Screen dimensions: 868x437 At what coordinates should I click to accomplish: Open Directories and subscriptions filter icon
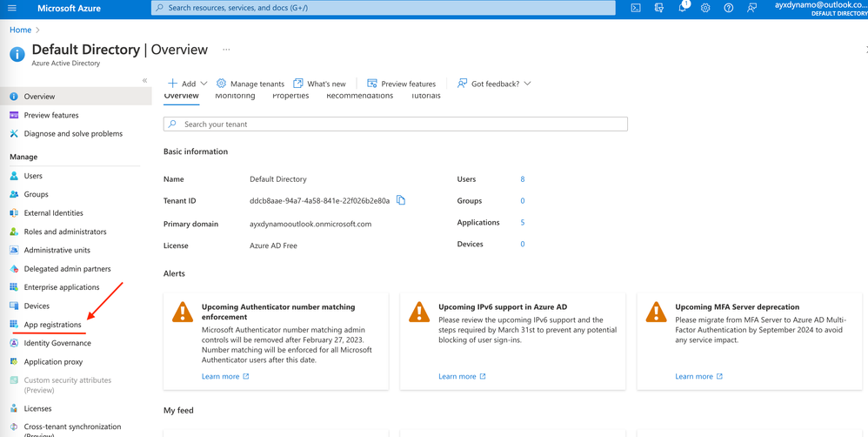pos(658,8)
